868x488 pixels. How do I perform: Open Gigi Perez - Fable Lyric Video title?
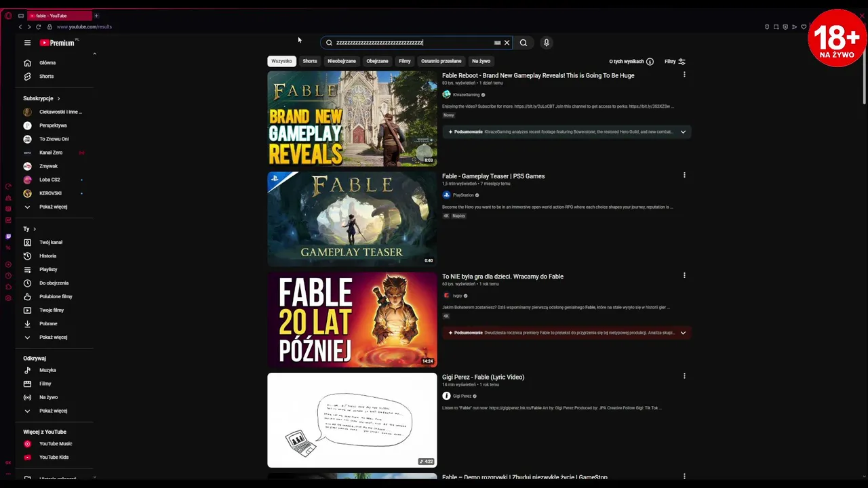coord(484,377)
